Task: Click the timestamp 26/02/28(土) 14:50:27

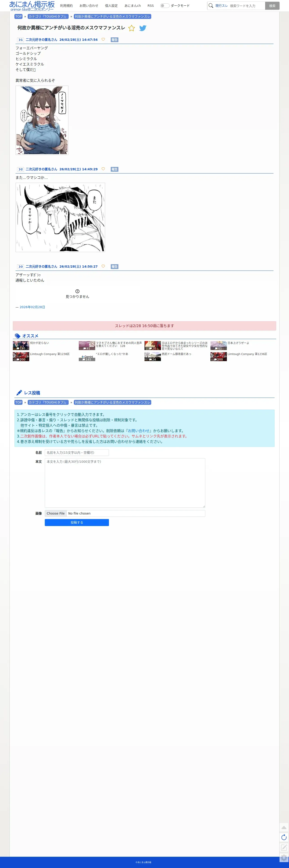Action: [79, 267]
